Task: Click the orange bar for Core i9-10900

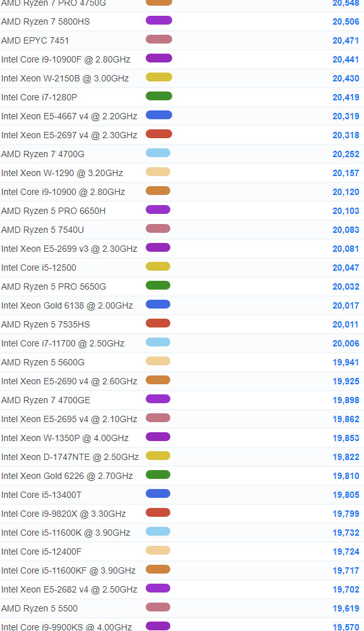Action: [x=158, y=191]
